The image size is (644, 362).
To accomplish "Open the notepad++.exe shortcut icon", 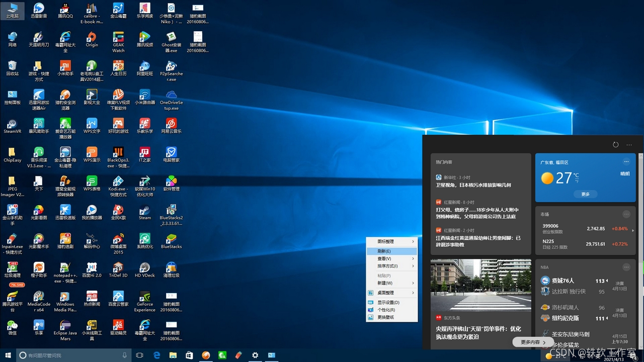I will click(65, 271).
